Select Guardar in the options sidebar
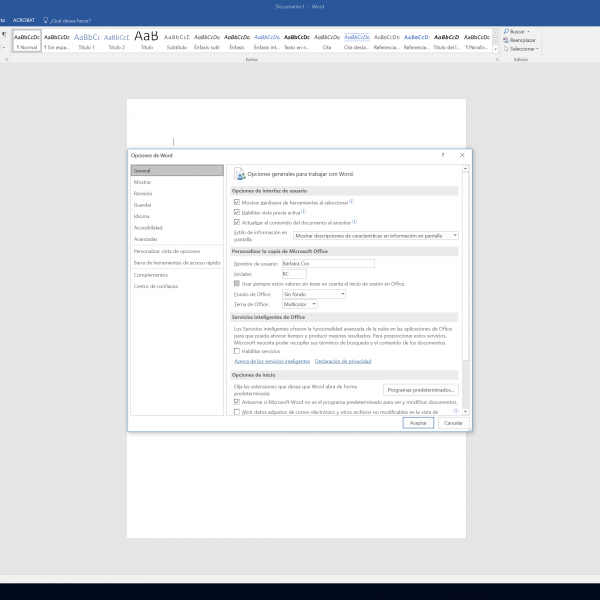Screen dimensions: 600x600 143,205
